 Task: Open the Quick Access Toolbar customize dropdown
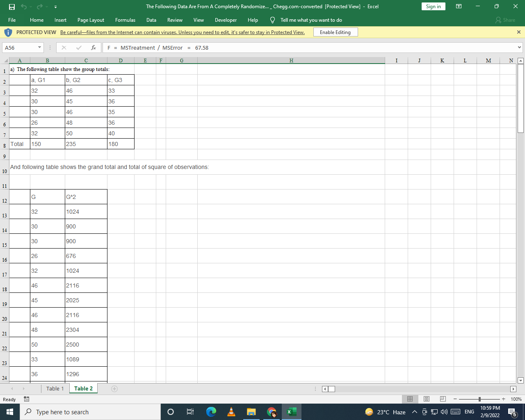tap(55, 7)
